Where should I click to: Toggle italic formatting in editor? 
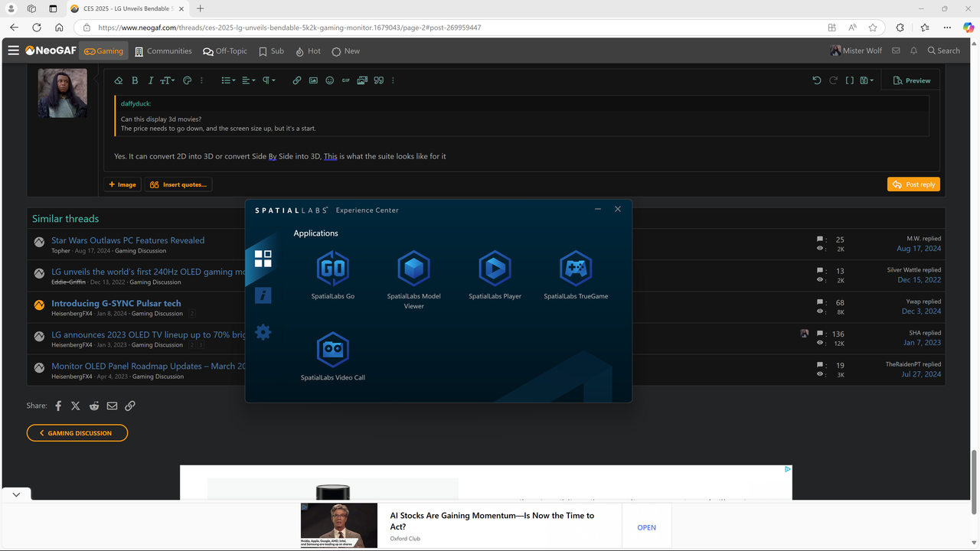coord(151,80)
